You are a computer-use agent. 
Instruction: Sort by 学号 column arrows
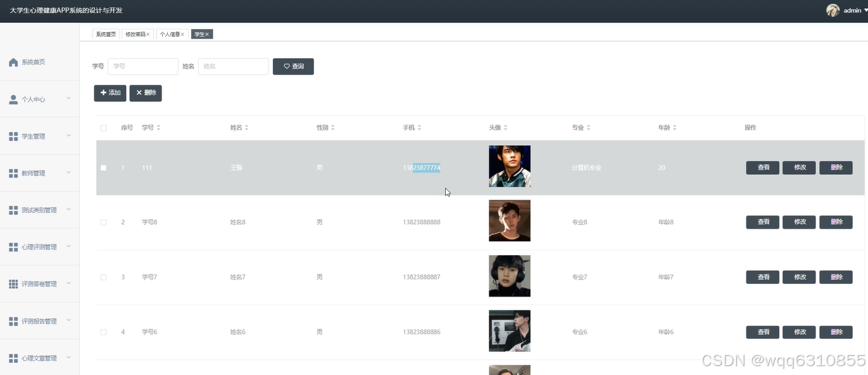click(158, 128)
